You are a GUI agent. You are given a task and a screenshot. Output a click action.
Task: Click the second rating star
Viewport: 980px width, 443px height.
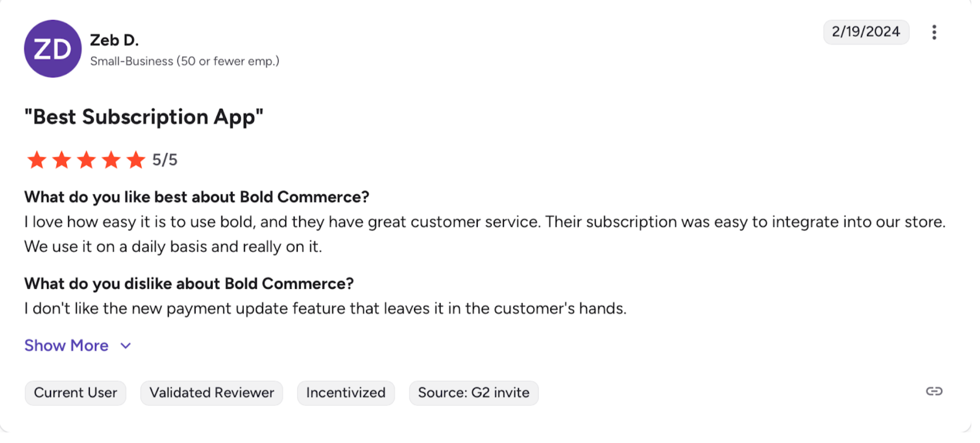[61, 160]
